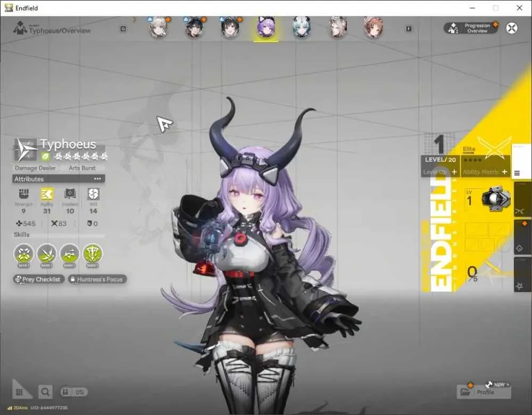Select the fifth, teal-haired operator portrait

302,27
